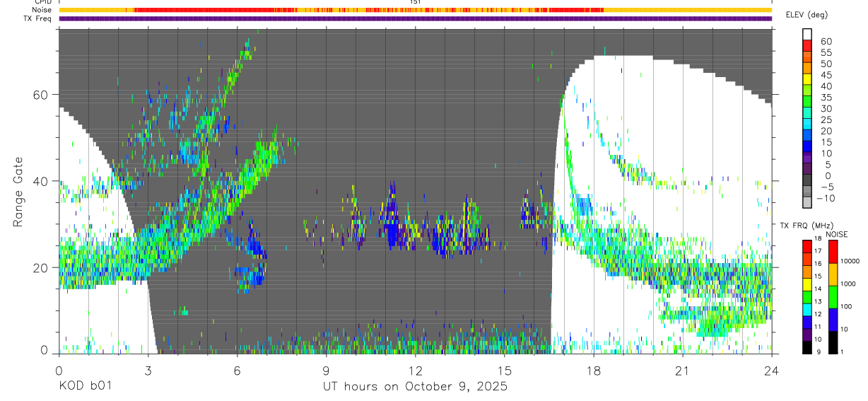Click the x-axis tick label '3'
The height and width of the screenshot is (401, 868).
pyautogui.click(x=148, y=371)
